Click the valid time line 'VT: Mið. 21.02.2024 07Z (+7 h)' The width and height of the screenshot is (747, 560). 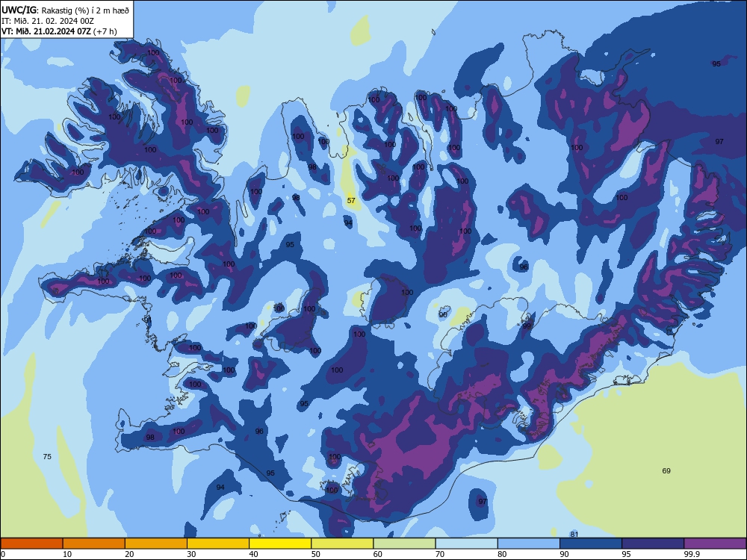[x=59, y=31]
